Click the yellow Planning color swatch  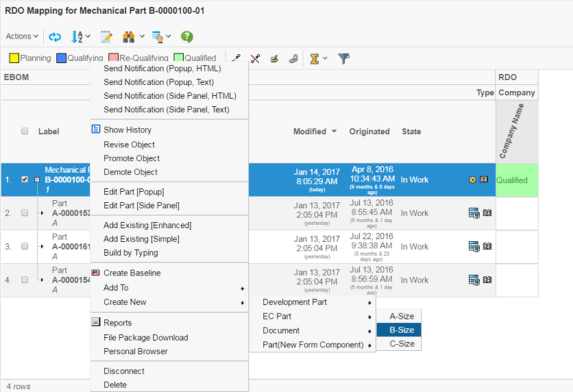[14, 59]
